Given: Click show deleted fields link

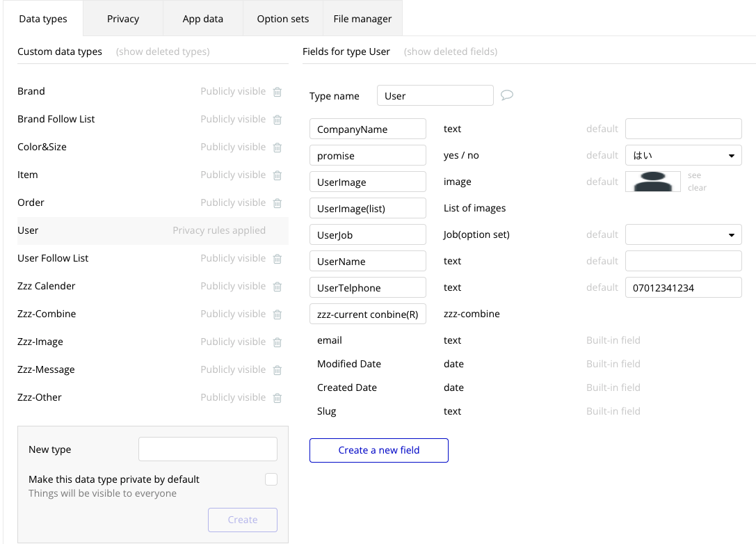Looking at the screenshot, I should (x=451, y=51).
